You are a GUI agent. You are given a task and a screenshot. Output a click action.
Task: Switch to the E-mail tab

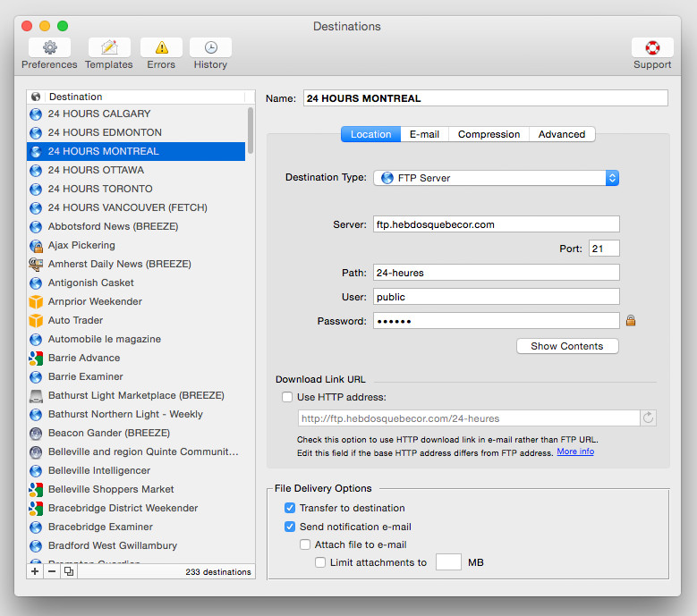(x=424, y=134)
